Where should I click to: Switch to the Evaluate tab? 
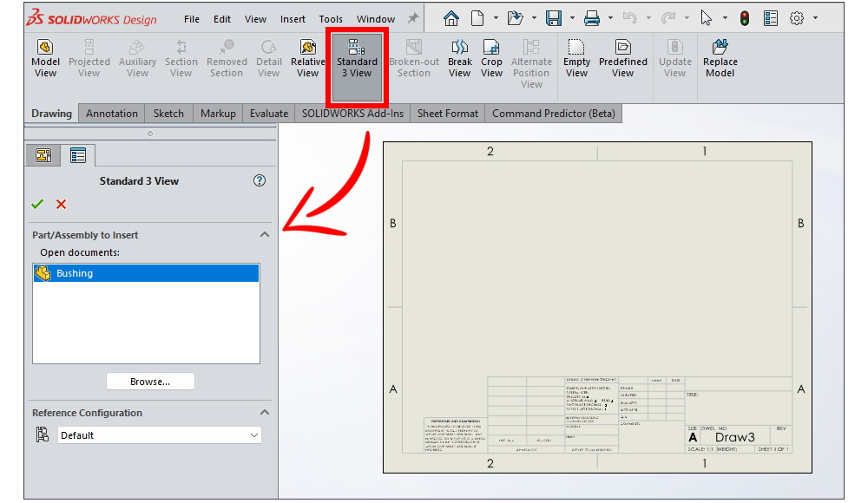pos(268,114)
